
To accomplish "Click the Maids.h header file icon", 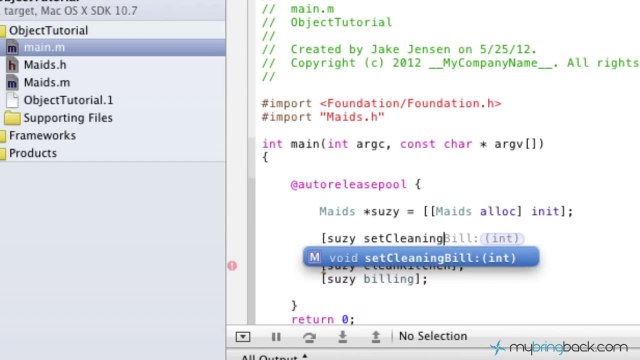I will click(12, 65).
